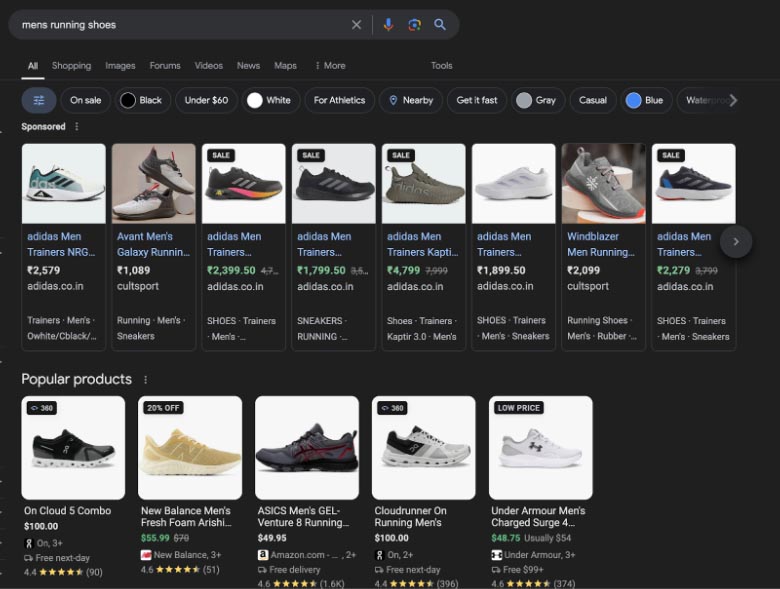Open Sponsored section three-dot menu
780x589 pixels.
coord(77,126)
